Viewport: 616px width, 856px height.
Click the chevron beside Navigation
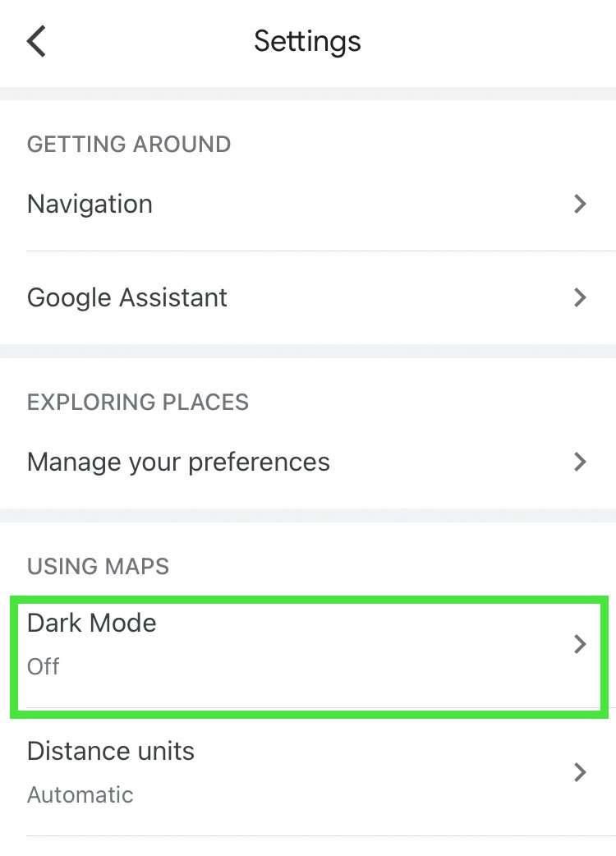580,204
